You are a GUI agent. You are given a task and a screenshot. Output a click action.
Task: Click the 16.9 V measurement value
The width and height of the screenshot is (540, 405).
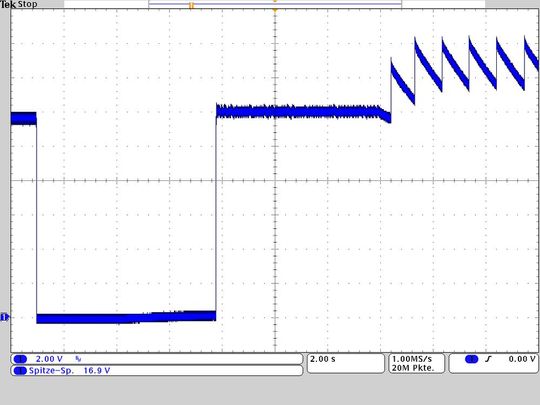pos(97,371)
